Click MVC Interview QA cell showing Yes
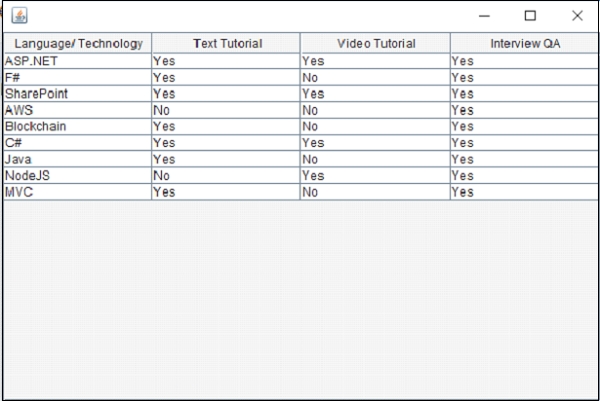The width and height of the screenshot is (600, 401). pos(524,192)
